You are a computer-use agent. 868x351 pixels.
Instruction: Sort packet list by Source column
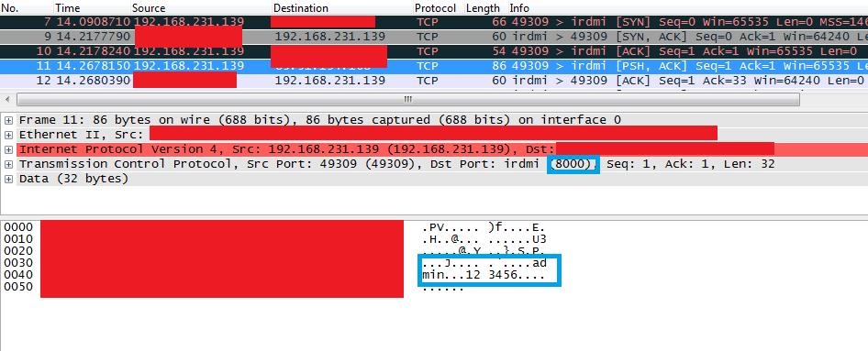click(202, 7)
